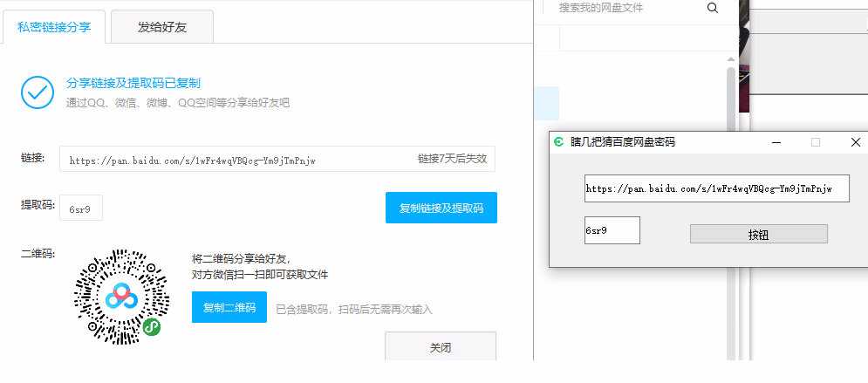Click the 通过QQ、微信、微博 hint text
Image resolution: width=868 pixels, height=383 pixels.
click(x=177, y=103)
